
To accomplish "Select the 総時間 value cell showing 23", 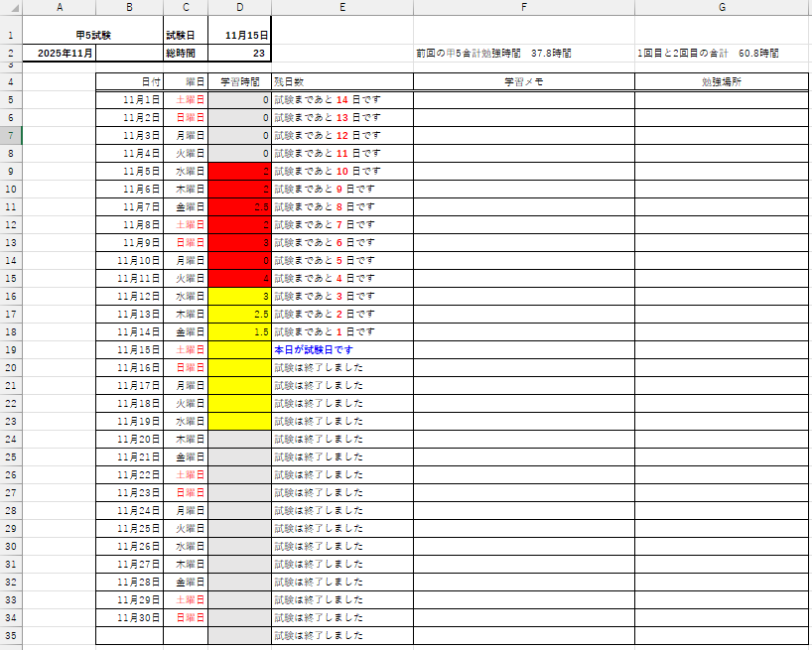I will [239, 53].
